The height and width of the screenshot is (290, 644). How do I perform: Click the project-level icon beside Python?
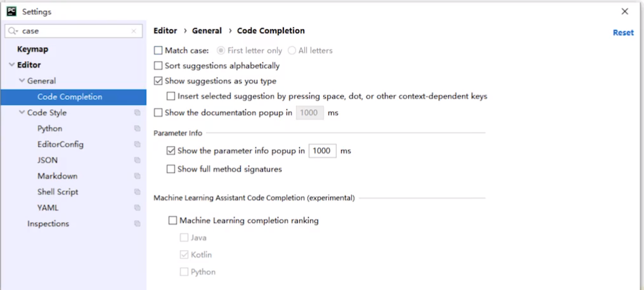pos(137,128)
